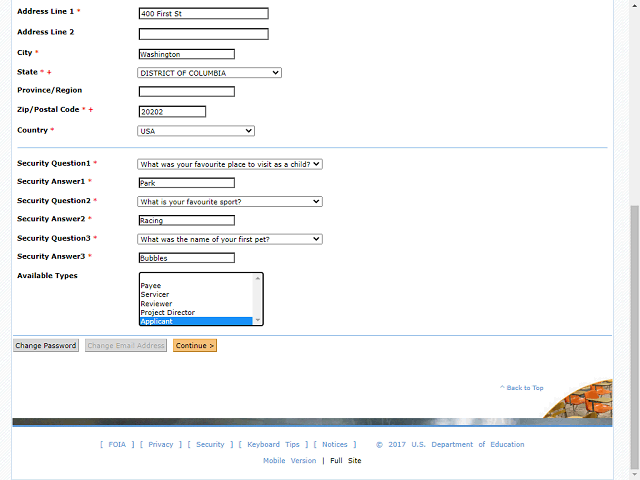Click the empty Address Line 2 field
The image size is (640, 480).
(203, 34)
